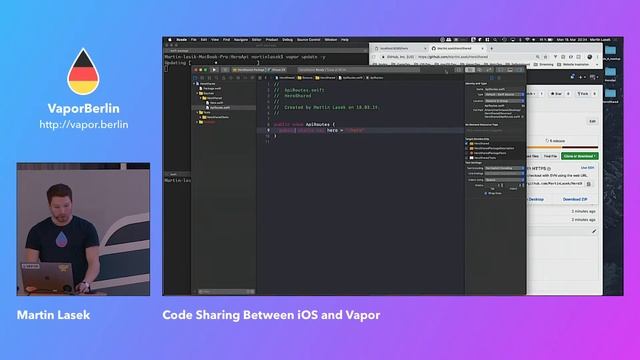
Task: Open the Xcode File menu
Action: pyautogui.click(x=193, y=40)
